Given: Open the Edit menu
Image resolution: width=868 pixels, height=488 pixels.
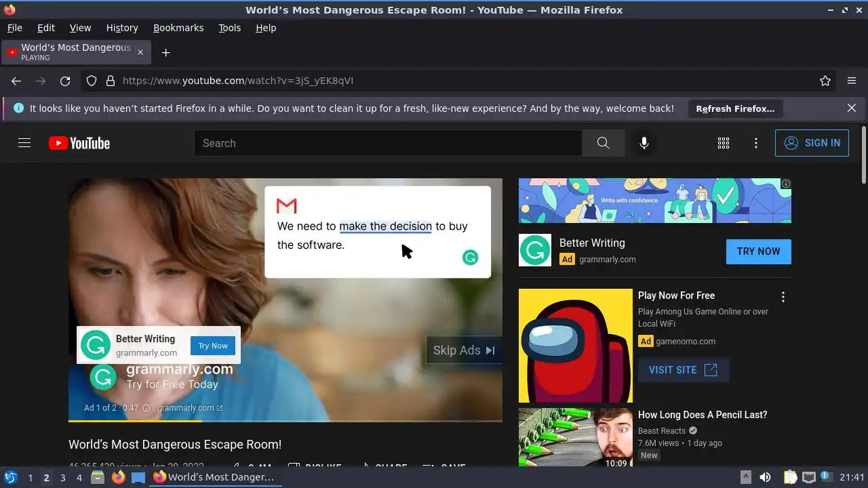Looking at the screenshot, I should (46, 28).
